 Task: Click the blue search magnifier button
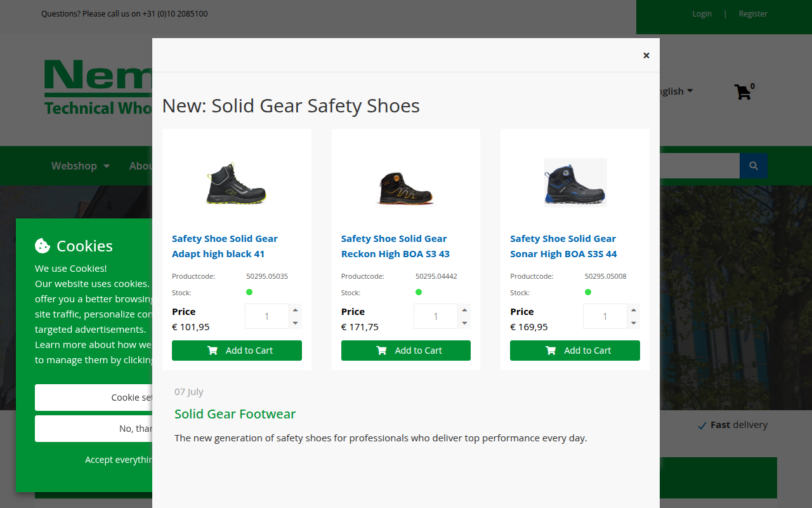click(754, 166)
